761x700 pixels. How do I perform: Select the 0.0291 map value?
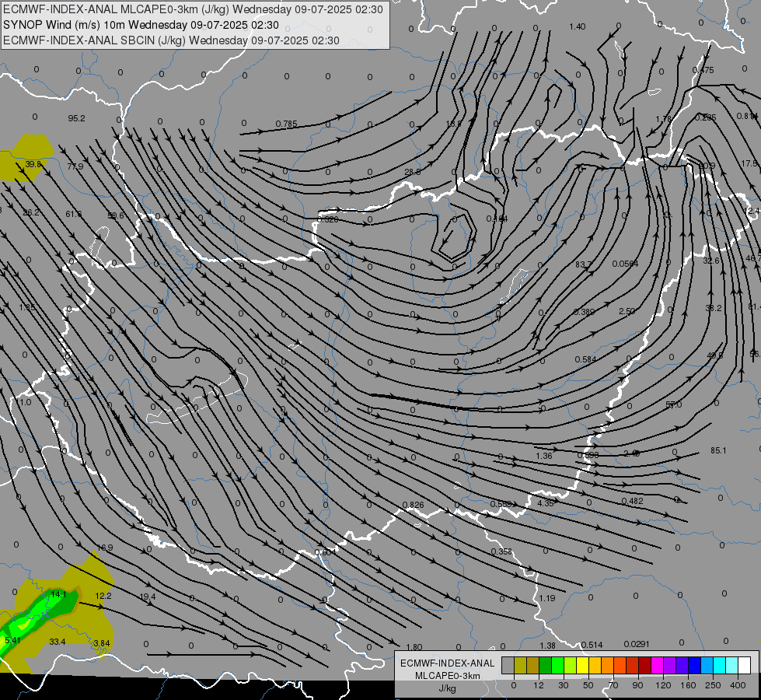(637, 645)
